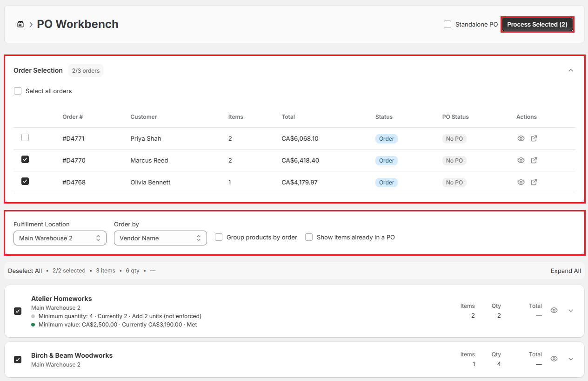This screenshot has width=588, height=381.
Task: Preview Birch & Beam Woodworks with eye icon
Action: pyautogui.click(x=554, y=359)
